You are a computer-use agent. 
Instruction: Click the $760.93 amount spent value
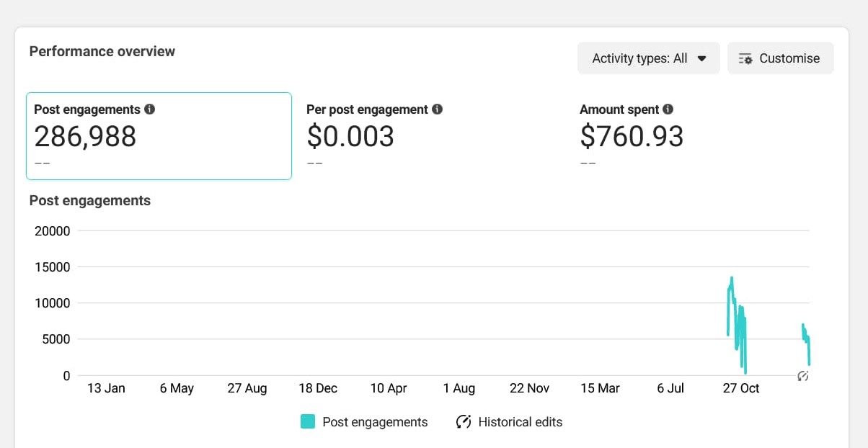point(632,136)
